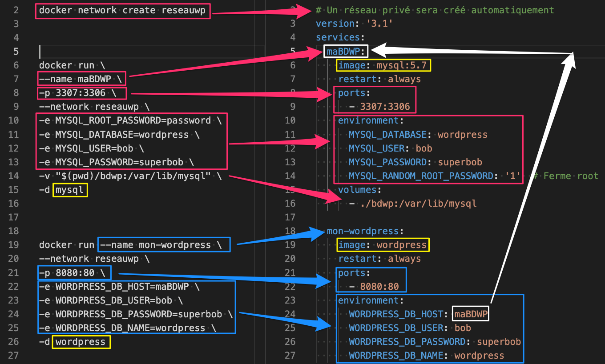Click the 'mon-wordpress:' service key in the YAML
This screenshot has width=605, height=364.
(365, 231)
